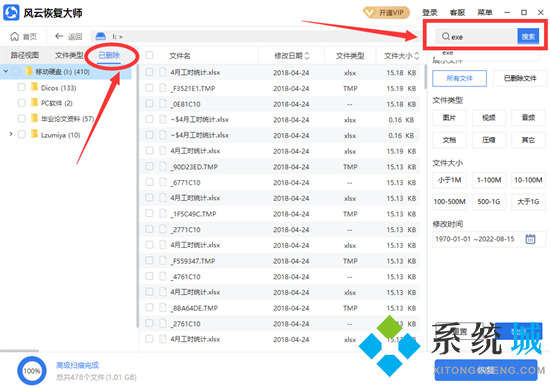Filter by 视频 file type
The image size is (550, 388).
click(x=489, y=118)
